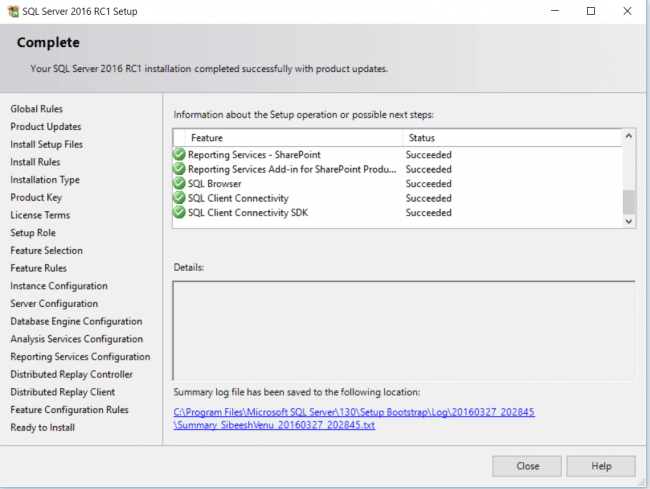Minimize the SQL Server Setup window
This screenshot has height=489, width=650.
click(x=555, y=11)
